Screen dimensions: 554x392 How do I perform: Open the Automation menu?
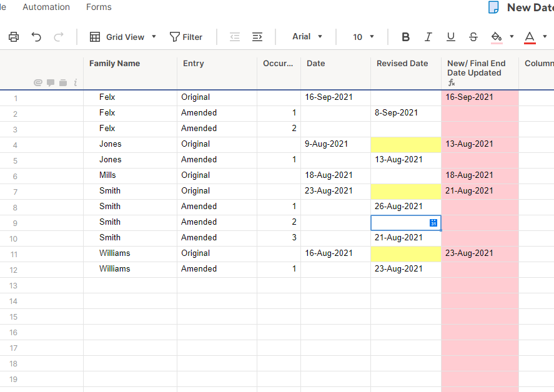tap(46, 7)
